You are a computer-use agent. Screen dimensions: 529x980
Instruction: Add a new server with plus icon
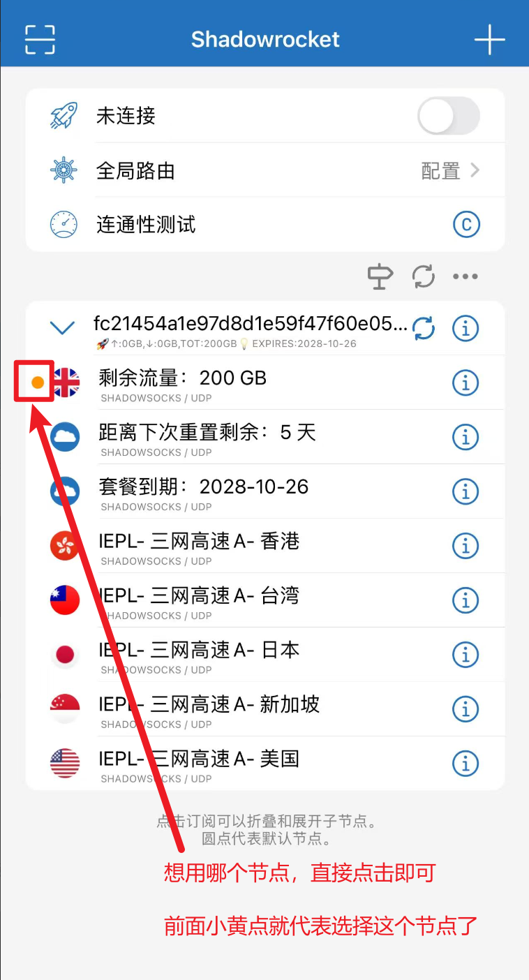(x=489, y=40)
